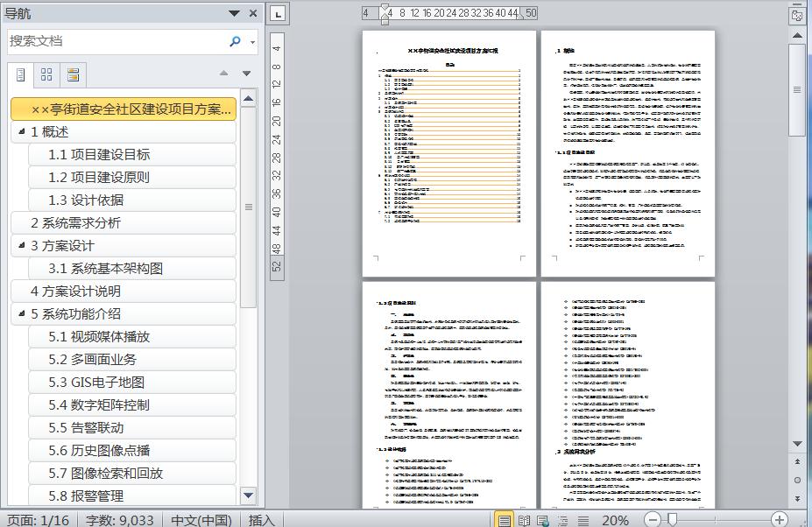Screen dimensions: 812x527
Task: Collapse the '1 概述' heading
Action: 22,131
